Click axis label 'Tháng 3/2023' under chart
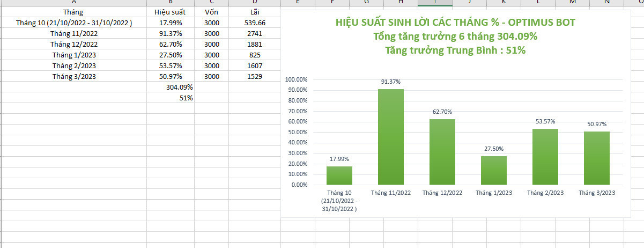The image size is (644, 248). click(x=597, y=193)
